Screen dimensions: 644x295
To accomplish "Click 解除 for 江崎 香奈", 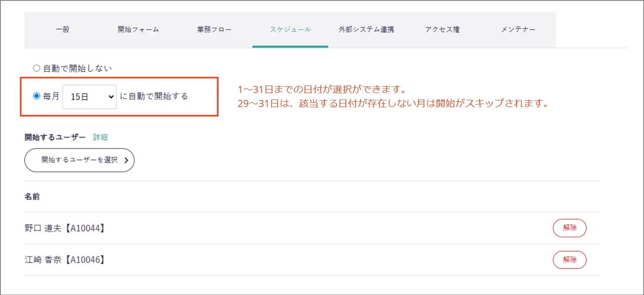I will tap(569, 260).
